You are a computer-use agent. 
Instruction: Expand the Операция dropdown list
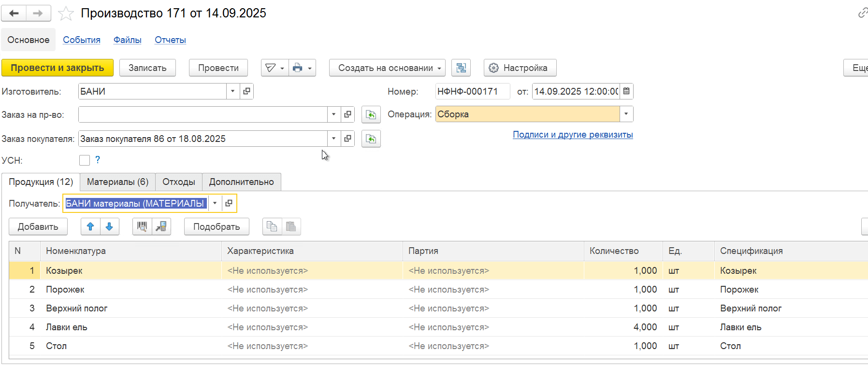click(626, 114)
